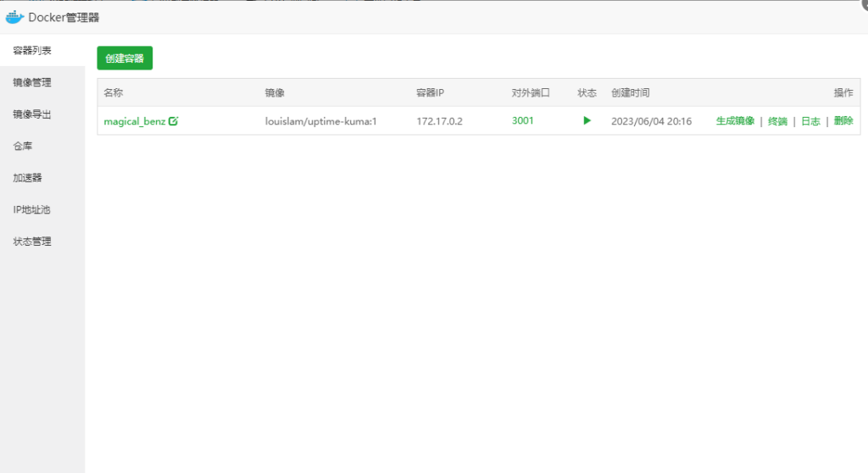
Task: Switch to the 镜像管理 tab
Action: click(x=32, y=83)
